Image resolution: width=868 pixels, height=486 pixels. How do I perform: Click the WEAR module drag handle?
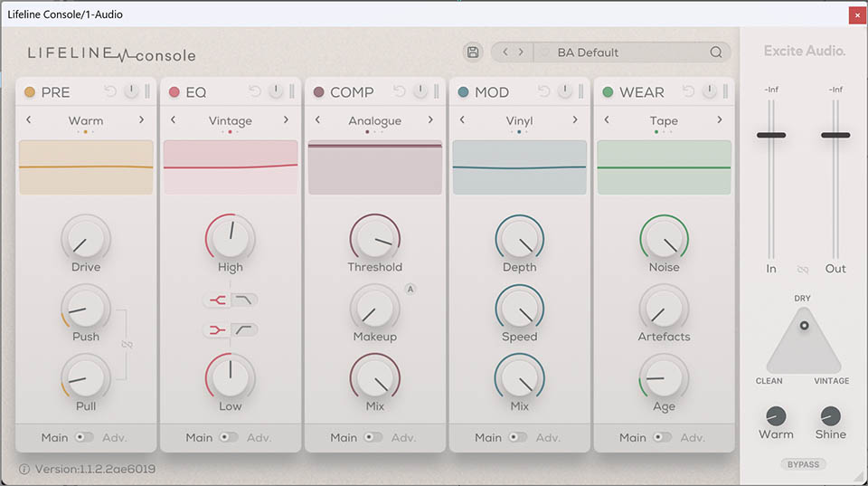[726, 91]
